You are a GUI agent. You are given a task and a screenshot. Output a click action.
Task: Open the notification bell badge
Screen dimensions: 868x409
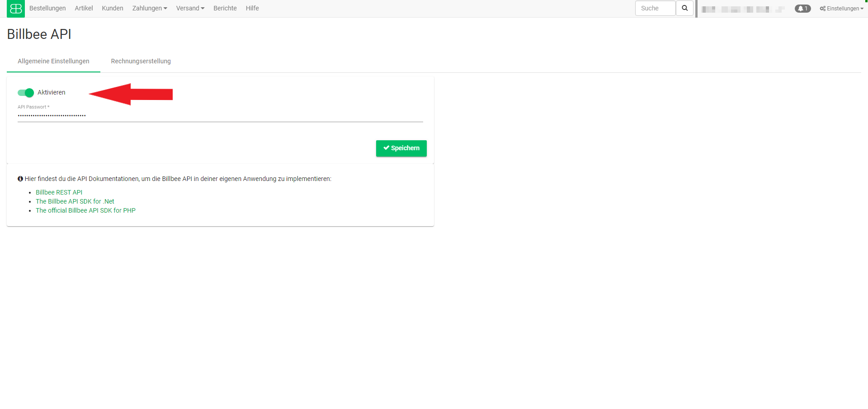click(802, 9)
